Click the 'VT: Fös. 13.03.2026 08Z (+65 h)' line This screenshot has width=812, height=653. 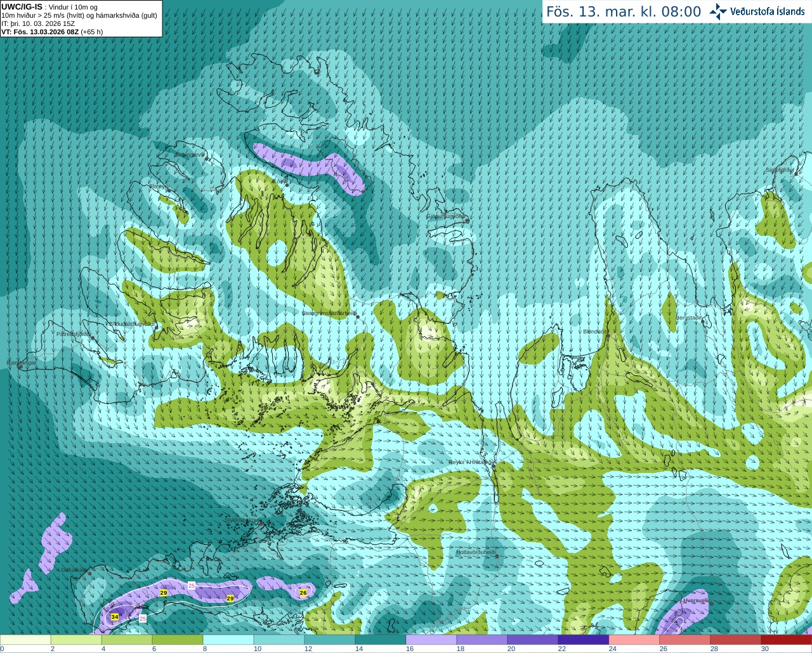[x=52, y=32]
